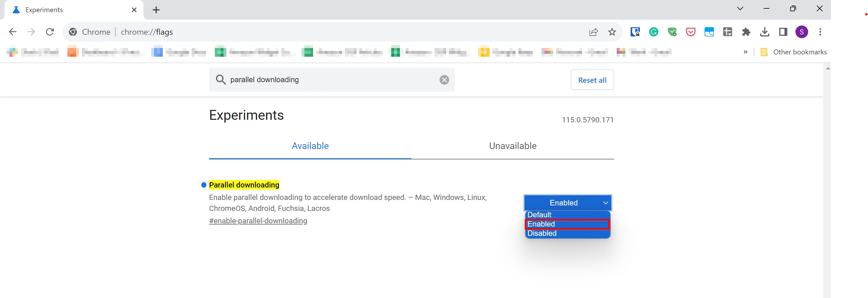Select Enabled in the dropdown list
Viewport: 868px width, 298px height.
[x=567, y=224]
